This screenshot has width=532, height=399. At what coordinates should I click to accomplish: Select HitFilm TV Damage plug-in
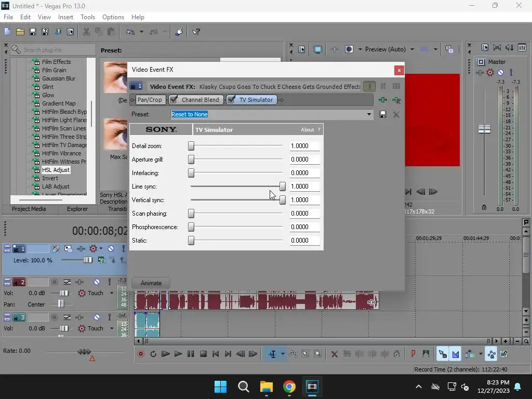(64, 145)
